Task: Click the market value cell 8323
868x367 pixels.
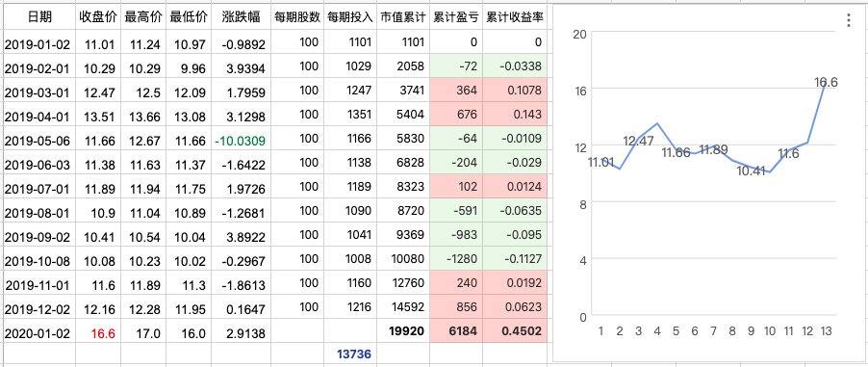Action: click(x=403, y=186)
